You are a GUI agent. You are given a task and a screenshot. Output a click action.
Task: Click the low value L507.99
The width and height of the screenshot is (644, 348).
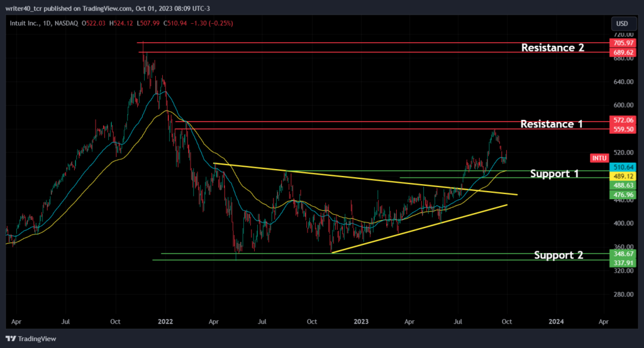pyautogui.click(x=148, y=23)
